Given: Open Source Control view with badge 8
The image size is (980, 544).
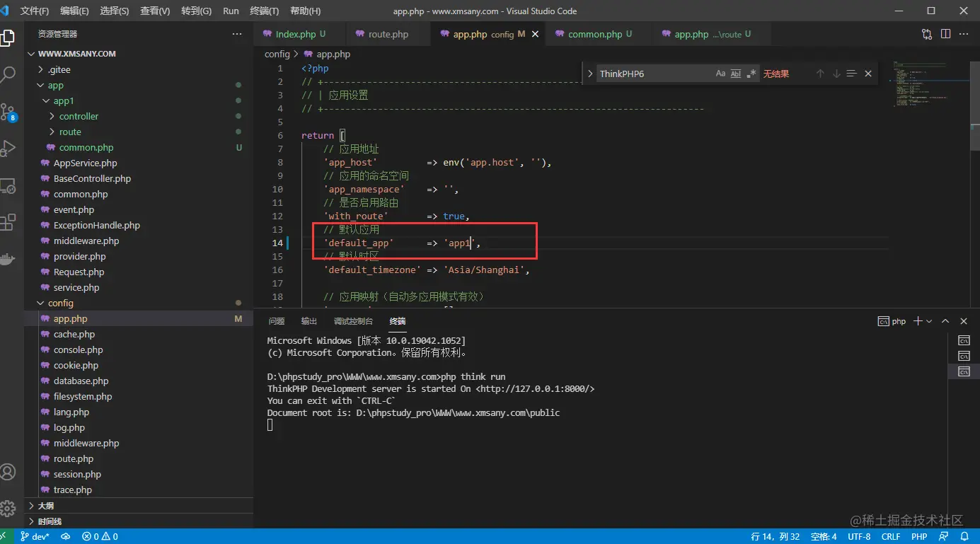Looking at the screenshot, I should coord(7,112).
